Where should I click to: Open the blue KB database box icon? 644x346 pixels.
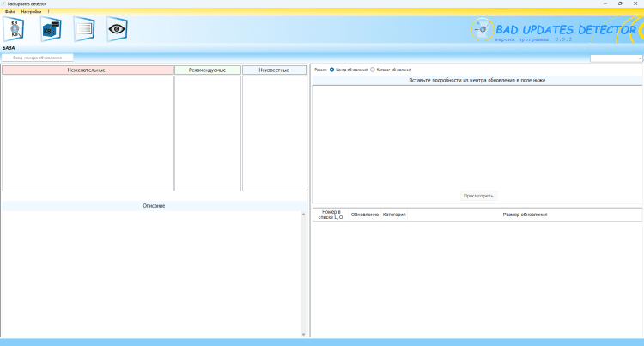coord(51,29)
